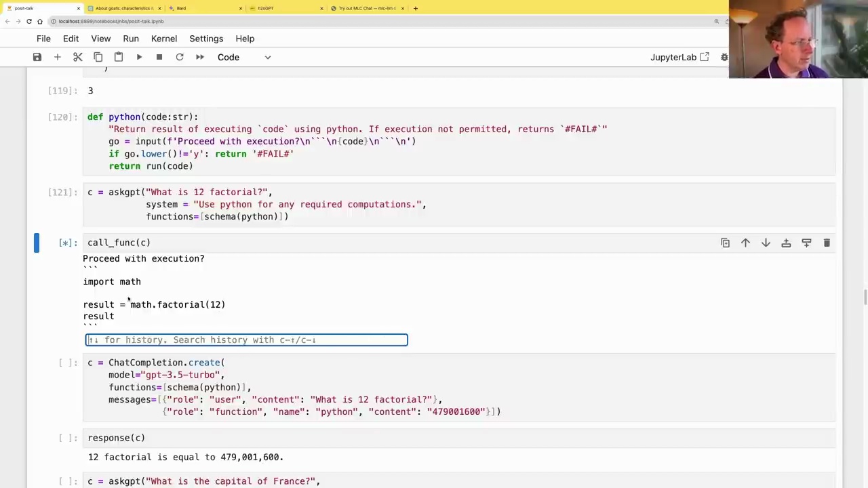Insert a new cell with the plus icon

58,57
